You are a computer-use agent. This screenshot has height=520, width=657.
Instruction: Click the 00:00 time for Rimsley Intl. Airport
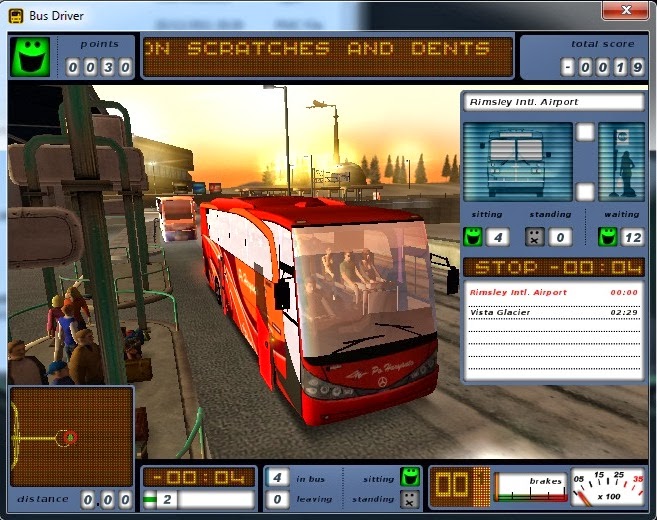624,292
